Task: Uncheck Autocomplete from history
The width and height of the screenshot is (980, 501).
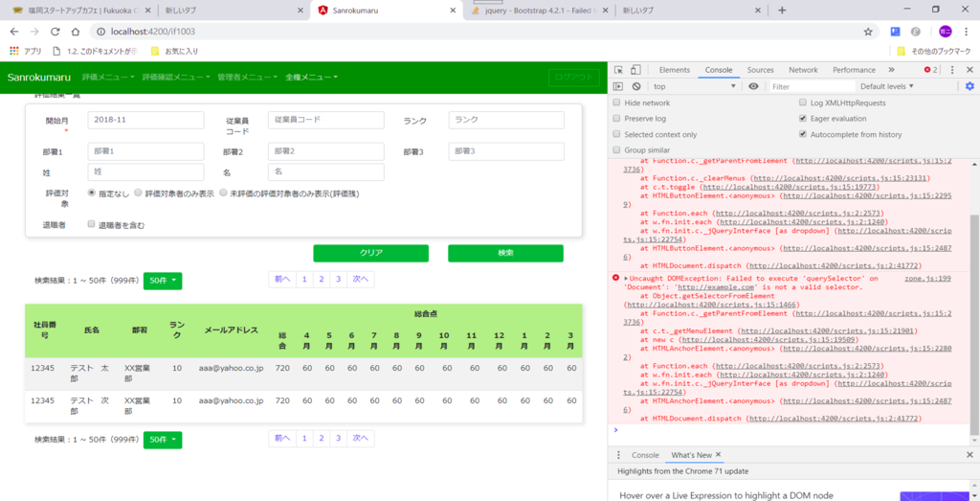Action: [803, 134]
